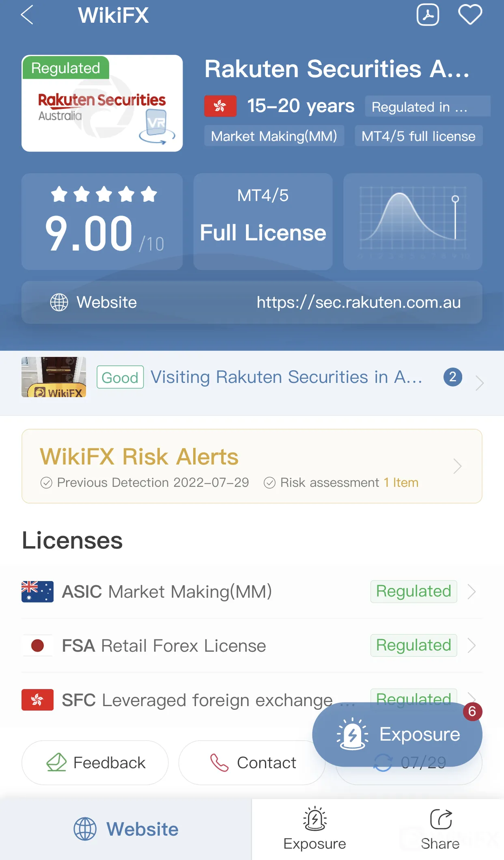
Task: Tap the survey count badge 2
Action: 453,377
